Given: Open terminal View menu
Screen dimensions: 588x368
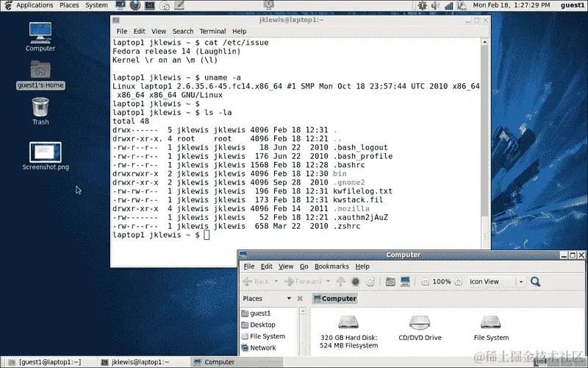Looking at the screenshot, I should [159, 31].
